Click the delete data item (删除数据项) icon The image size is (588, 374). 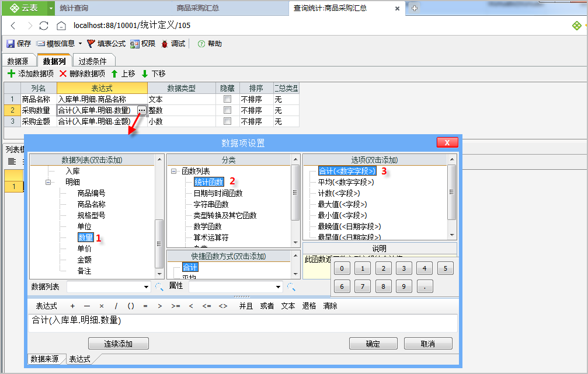click(x=63, y=74)
